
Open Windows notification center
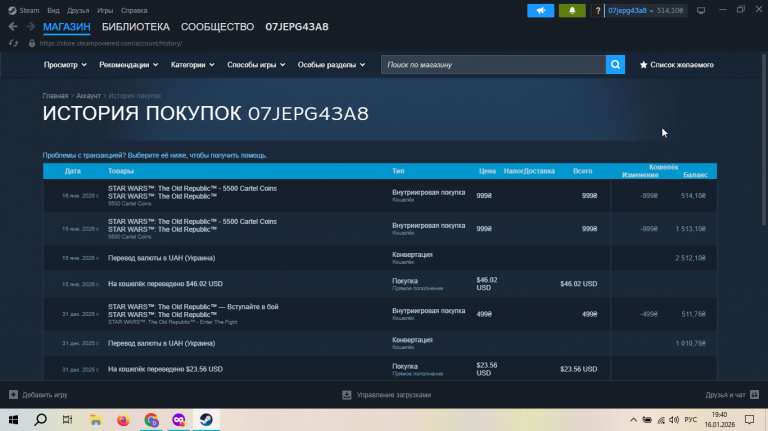point(749,420)
